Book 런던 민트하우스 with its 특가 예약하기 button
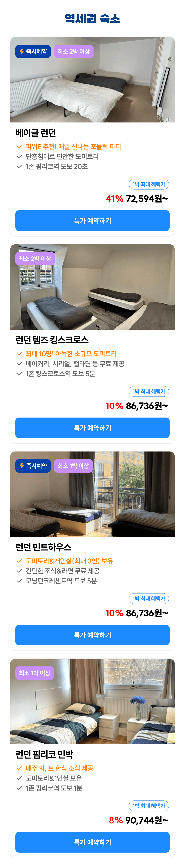Image resolution: width=185 pixels, height=868 pixels. pyautogui.click(x=92, y=635)
